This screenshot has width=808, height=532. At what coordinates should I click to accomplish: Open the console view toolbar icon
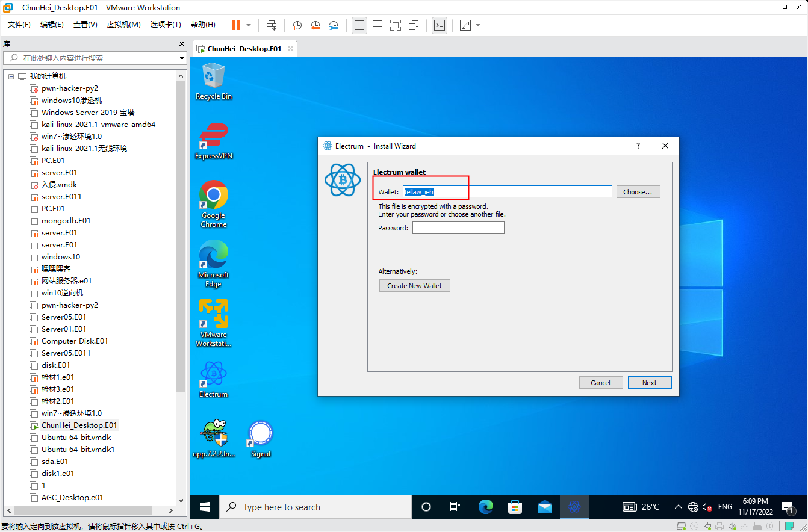[x=440, y=25]
